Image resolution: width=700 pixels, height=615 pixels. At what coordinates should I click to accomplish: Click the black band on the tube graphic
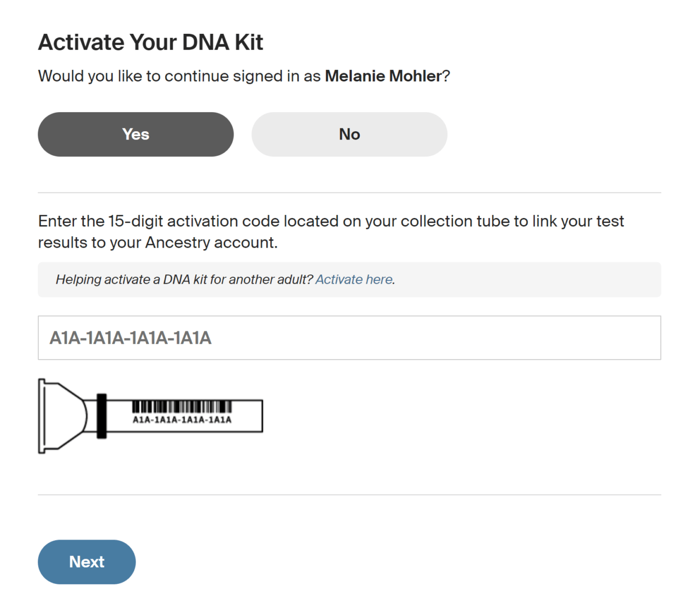point(101,415)
